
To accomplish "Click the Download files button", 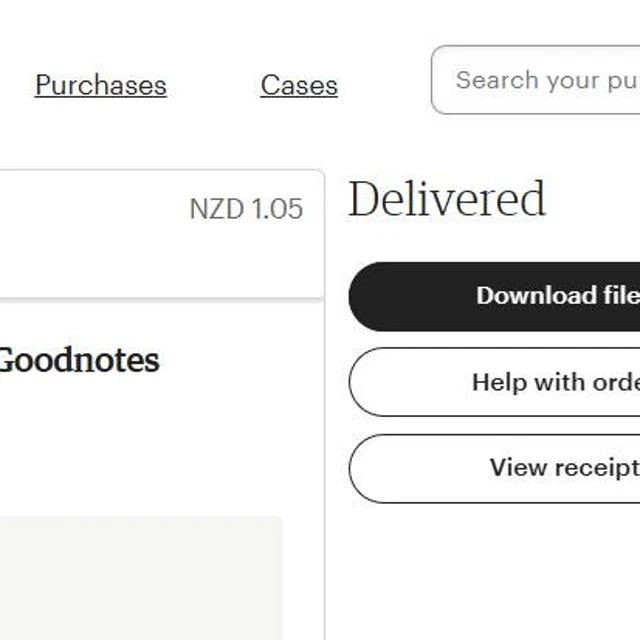I will coord(494,296).
